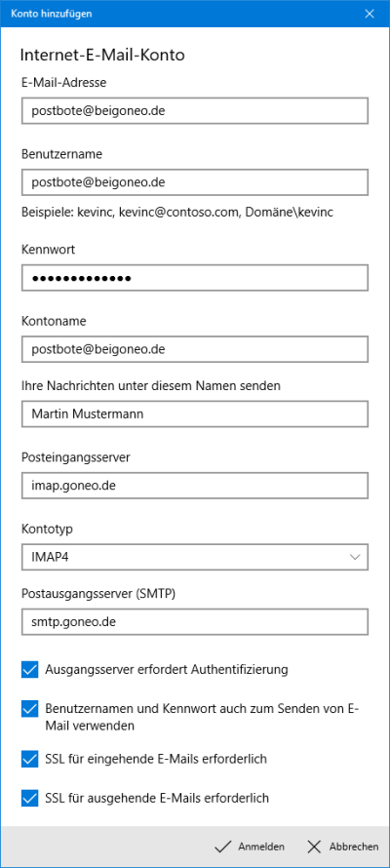The height and width of the screenshot is (868, 390).
Task: Click the Internet-E-Mail-Konto heading
Action: (102, 55)
